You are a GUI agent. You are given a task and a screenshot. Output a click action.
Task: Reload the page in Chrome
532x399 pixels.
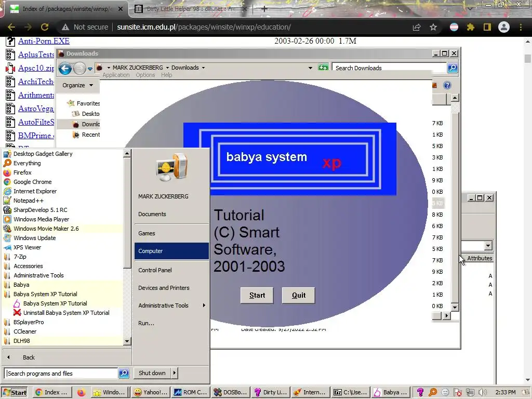click(x=45, y=27)
